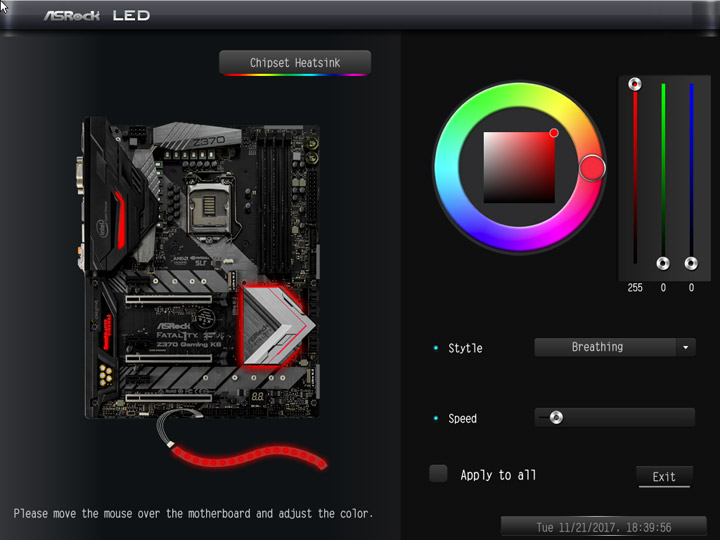Click the Speed label
720x540 pixels.
pos(462,418)
